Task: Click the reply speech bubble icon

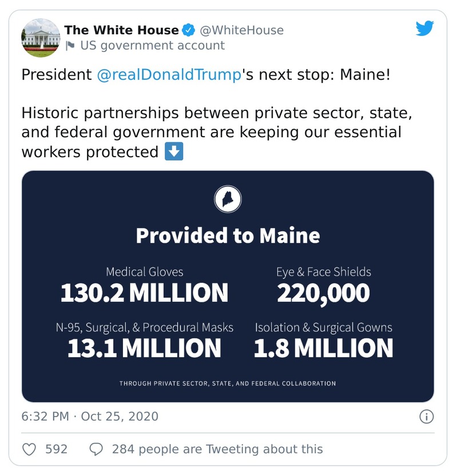Action: coord(96,449)
